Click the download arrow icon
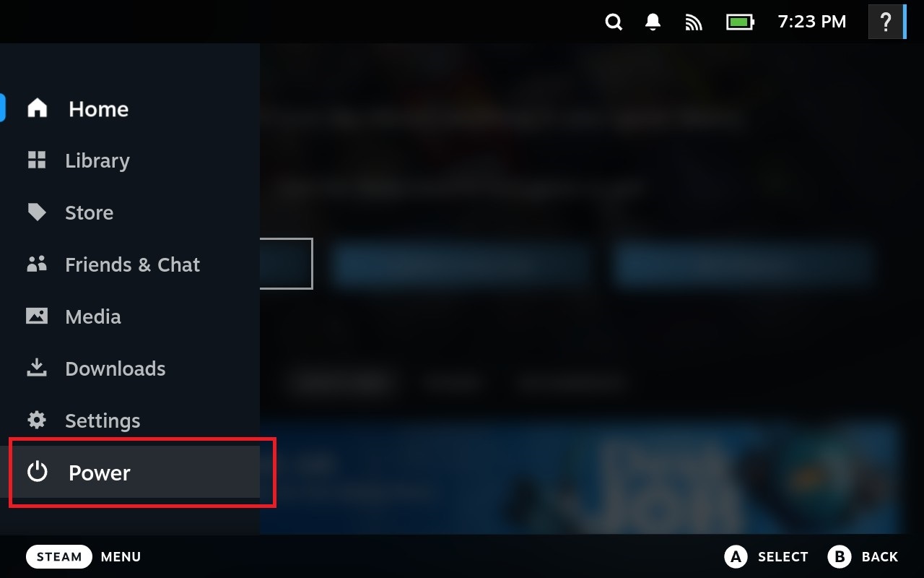Image resolution: width=924 pixels, height=578 pixels. pos(37,368)
